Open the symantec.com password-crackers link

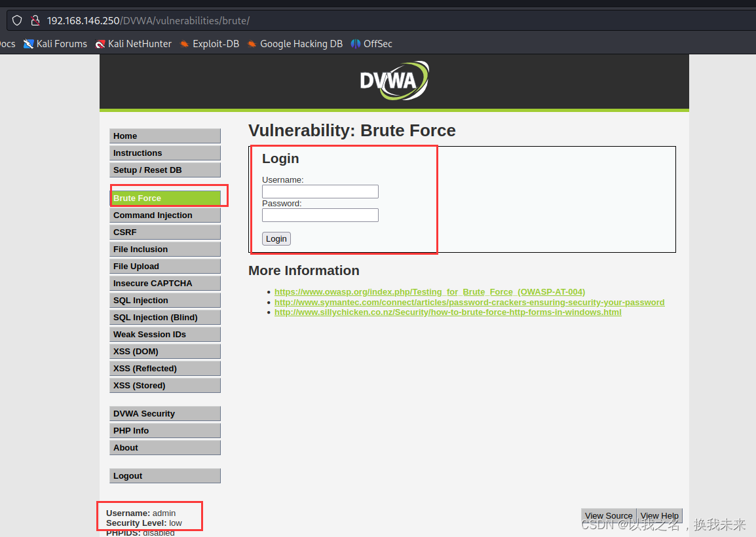tap(470, 303)
